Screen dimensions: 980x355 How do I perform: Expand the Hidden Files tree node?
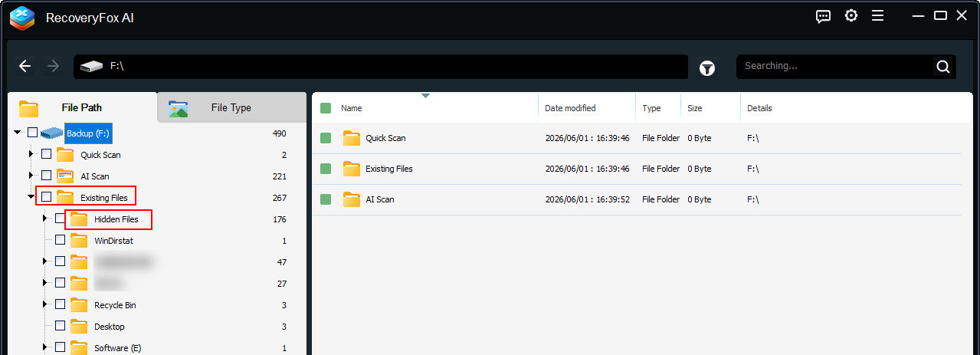point(45,219)
